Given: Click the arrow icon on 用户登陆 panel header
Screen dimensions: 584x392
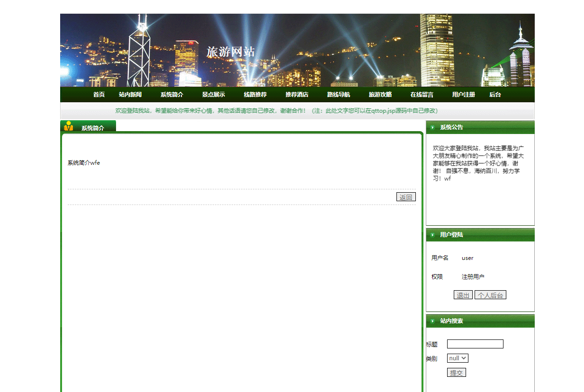Looking at the screenshot, I should point(432,235).
